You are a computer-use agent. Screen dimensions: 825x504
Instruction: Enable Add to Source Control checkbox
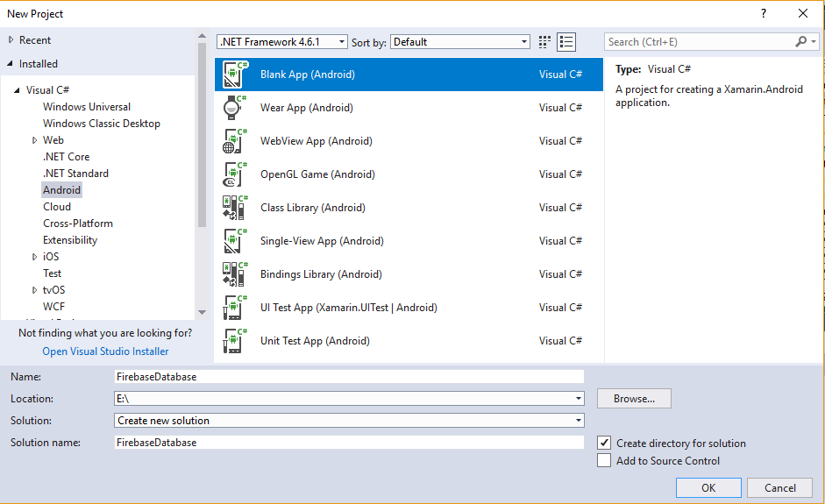point(604,461)
